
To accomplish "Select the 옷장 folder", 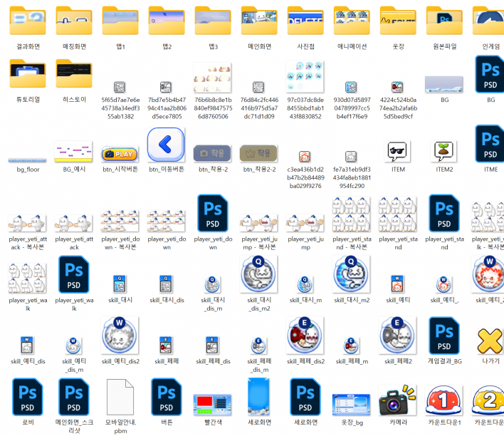I will pos(398,21).
